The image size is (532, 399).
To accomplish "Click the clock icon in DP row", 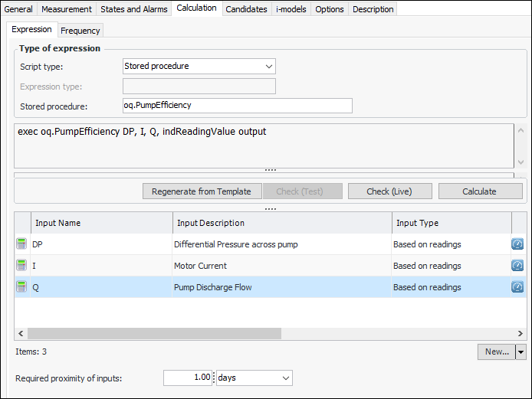I will click(x=517, y=244).
